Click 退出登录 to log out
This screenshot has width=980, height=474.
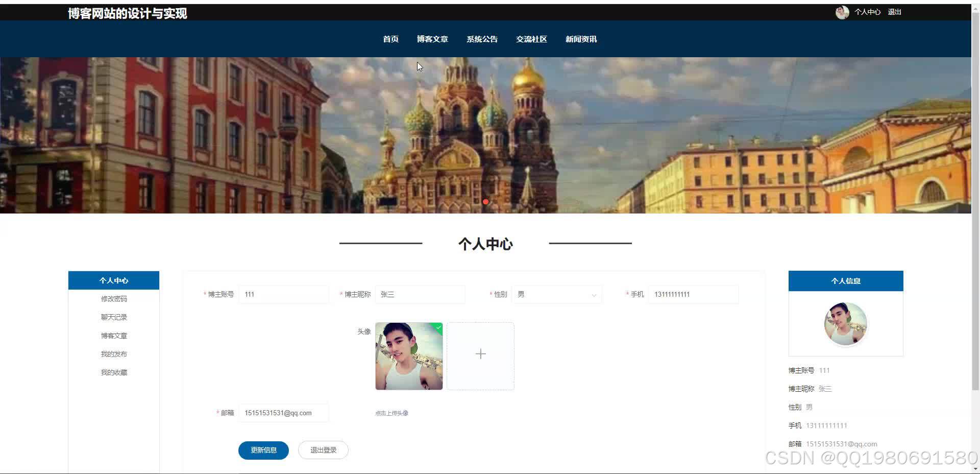point(323,449)
